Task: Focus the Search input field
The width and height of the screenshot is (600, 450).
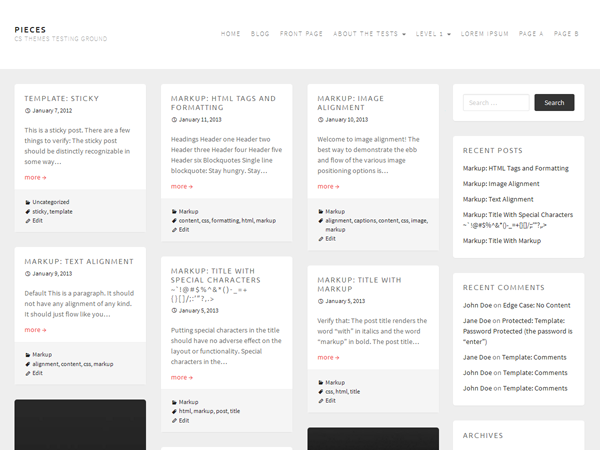Action: (x=496, y=103)
